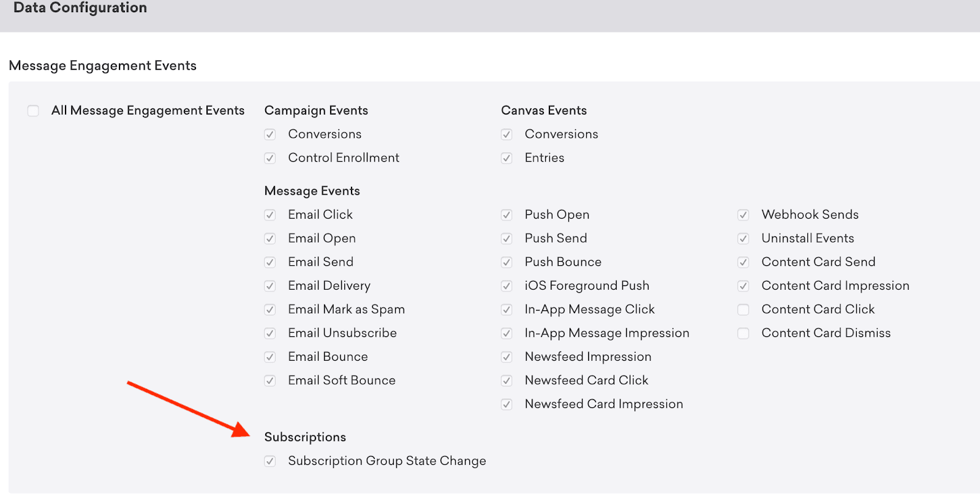Viewport: 980px width, 501px height.
Task: Toggle Campaign Events Conversions checkbox
Action: pos(269,134)
